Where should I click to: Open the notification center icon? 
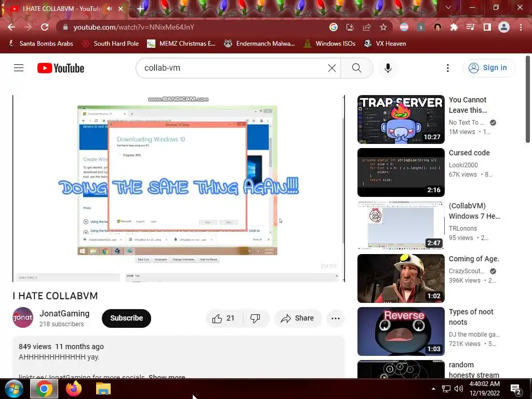click(x=516, y=390)
